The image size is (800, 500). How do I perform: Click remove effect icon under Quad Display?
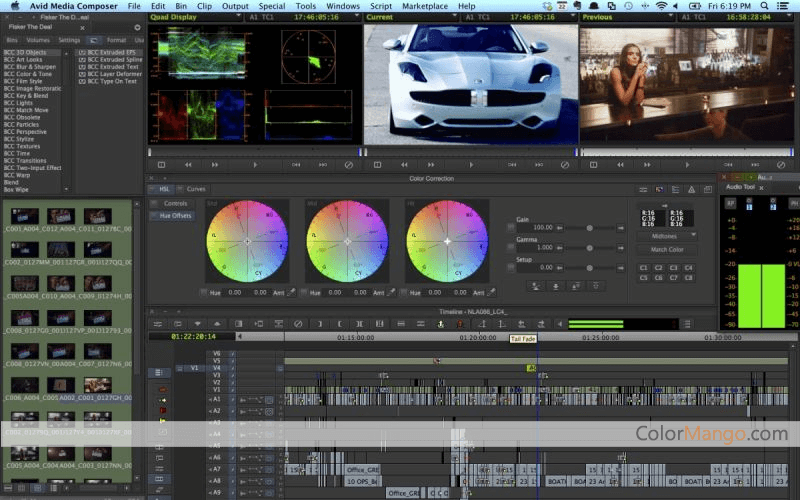(349, 164)
